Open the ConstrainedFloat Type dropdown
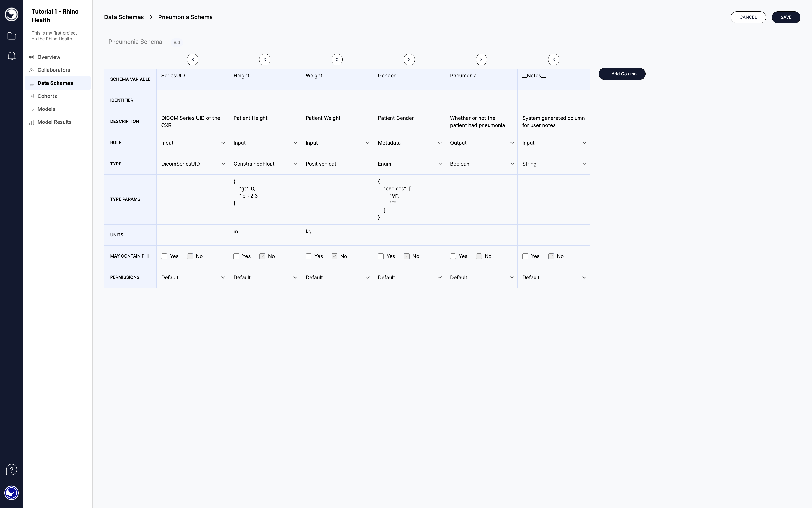This screenshot has height=508, width=812. click(x=265, y=164)
